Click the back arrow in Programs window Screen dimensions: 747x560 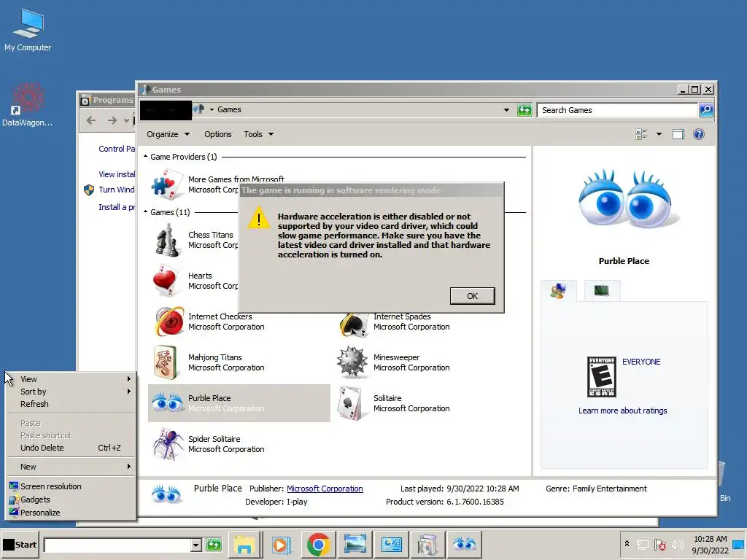(91, 120)
